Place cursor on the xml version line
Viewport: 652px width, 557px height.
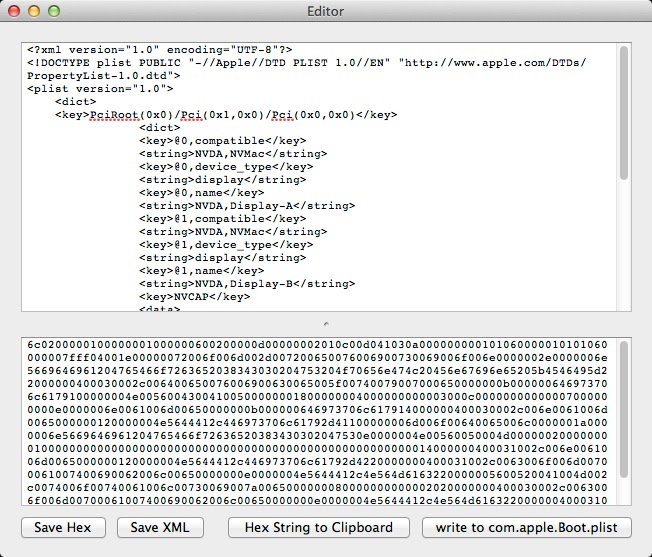click(x=160, y=50)
